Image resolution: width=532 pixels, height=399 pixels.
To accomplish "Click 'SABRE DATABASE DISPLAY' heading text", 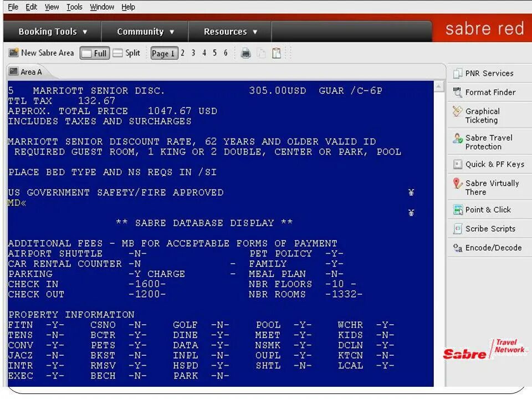I will pos(204,223).
